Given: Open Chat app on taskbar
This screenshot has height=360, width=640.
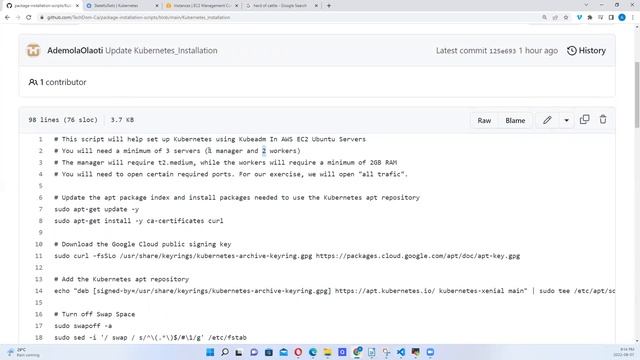Looking at the screenshot, I should tap(254, 352).
